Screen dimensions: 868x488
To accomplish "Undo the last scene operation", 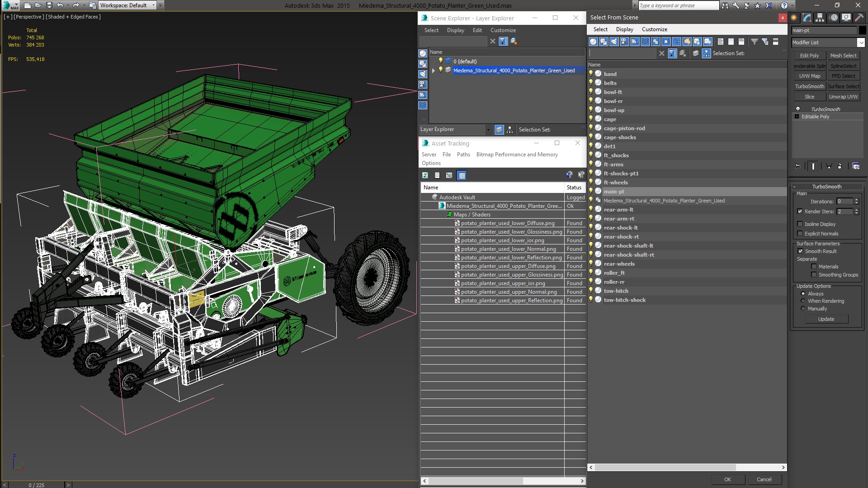I will point(60,5).
